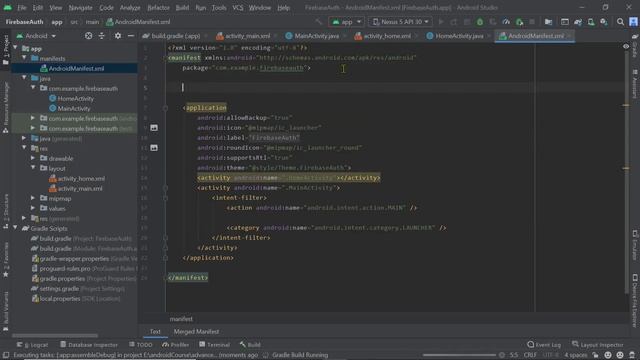Click the Stop app toolbar icon

pos(532,22)
